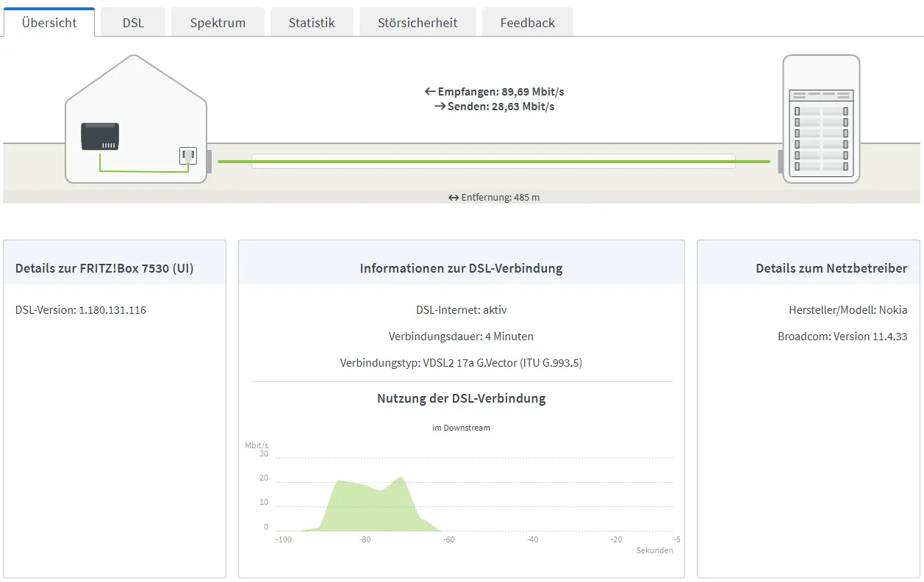Click the Verbindungstyp VDSL2 17a text

(x=461, y=363)
